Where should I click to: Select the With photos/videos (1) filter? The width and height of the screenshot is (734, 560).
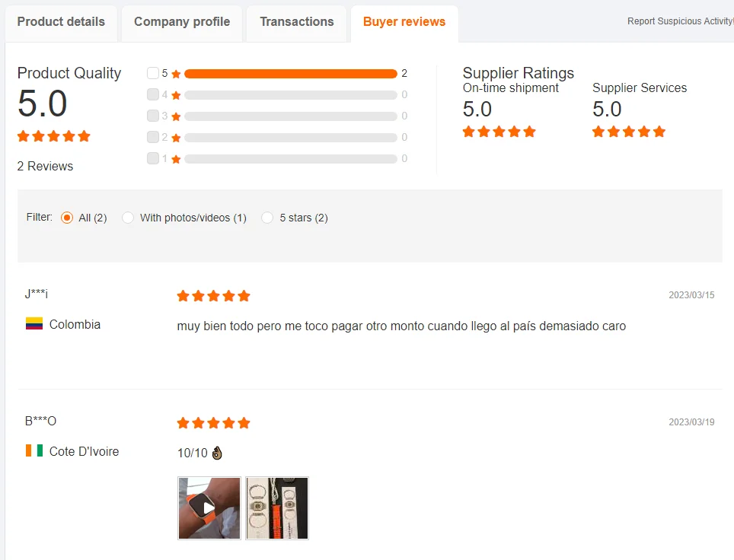click(128, 218)
